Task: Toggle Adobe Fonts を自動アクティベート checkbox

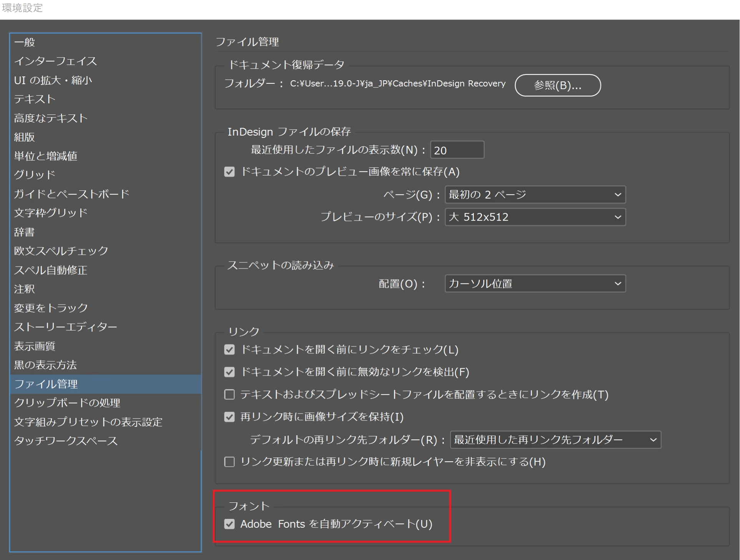Action: point(229,524)
